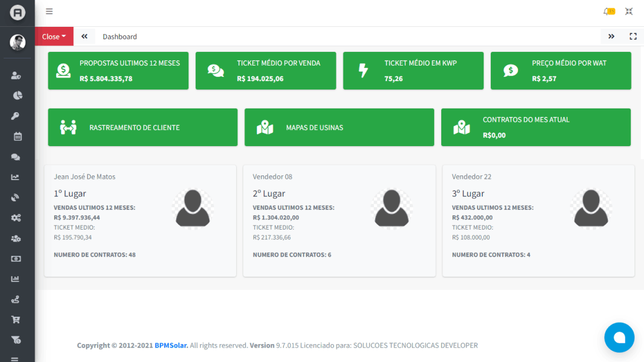Open the calendar icon in sidebar
Image resolution: width=644 pixels, height=362 pixels.
(x=17, y=137)
